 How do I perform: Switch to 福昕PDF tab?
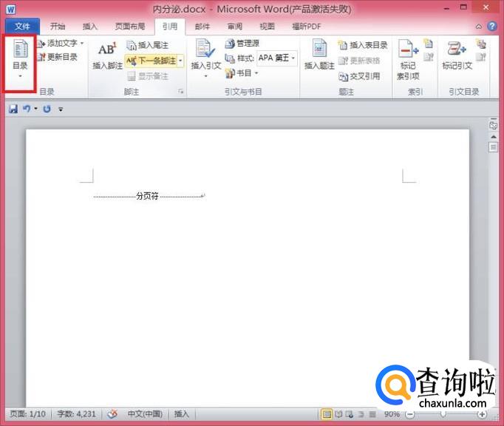(307, 27)
